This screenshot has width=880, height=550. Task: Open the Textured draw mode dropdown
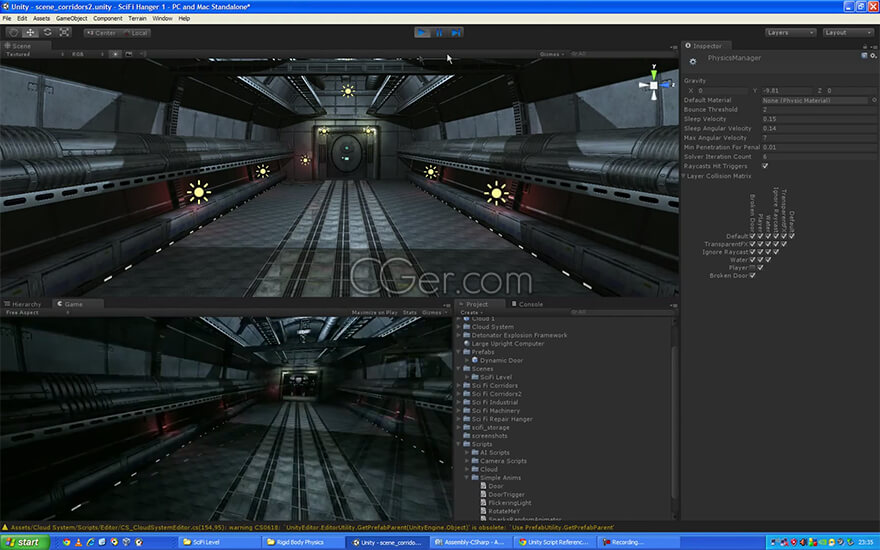tap(35, 54)
